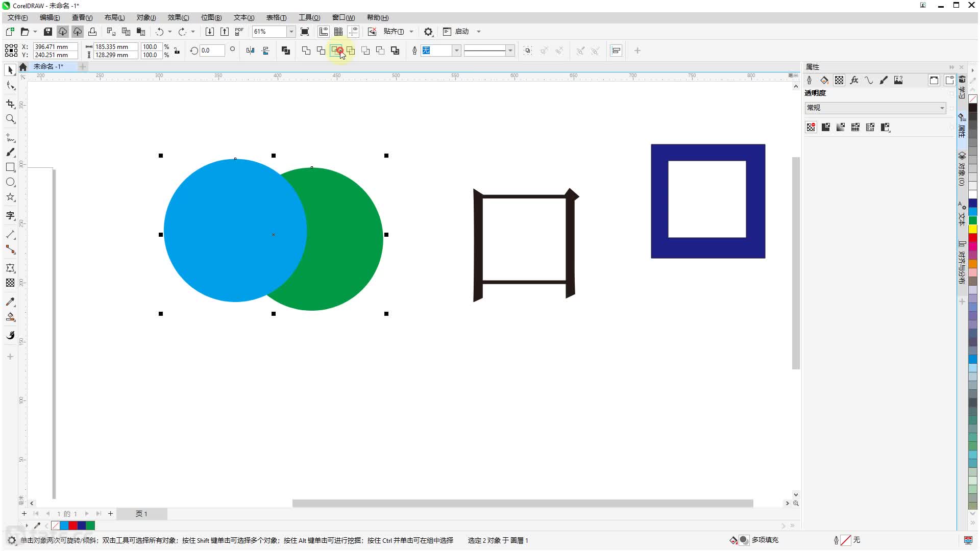Image resolution: width=980 pixels, height=551 pixels.
Task: Open the zoom level 61% dropdown
Action: click(291, 32)
